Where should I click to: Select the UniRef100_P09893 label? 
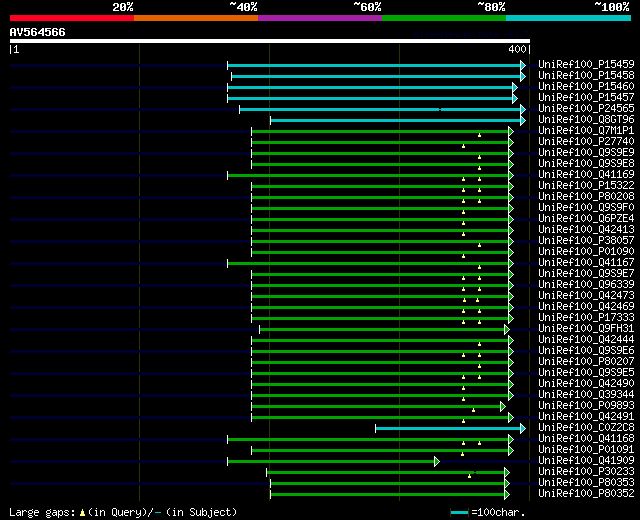586,406
